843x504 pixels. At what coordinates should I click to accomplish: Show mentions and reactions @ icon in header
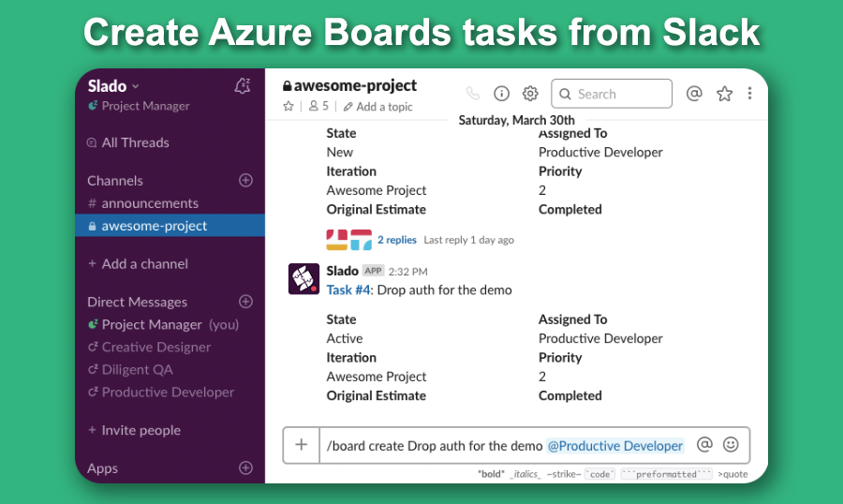(694, 94)
